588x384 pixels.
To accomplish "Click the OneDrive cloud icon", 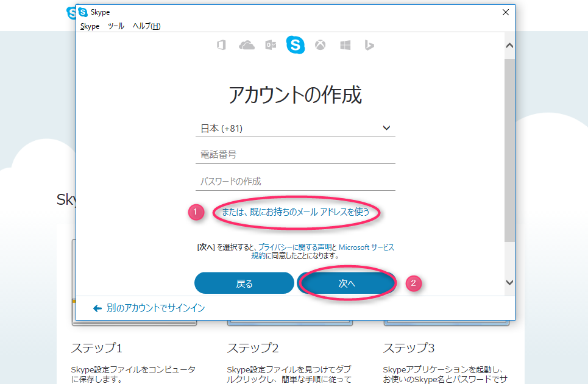I will pos(246,45).
